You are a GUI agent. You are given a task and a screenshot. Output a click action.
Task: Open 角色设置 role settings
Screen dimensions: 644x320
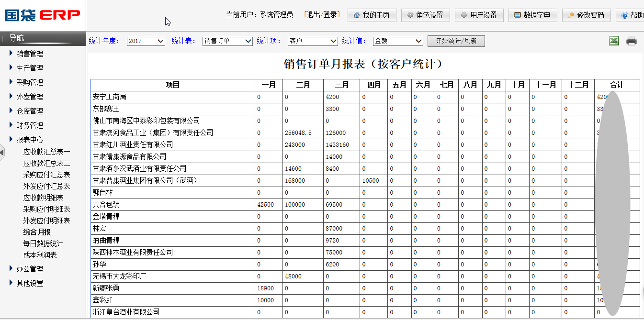pyautogui.click(x=425, y=15)
